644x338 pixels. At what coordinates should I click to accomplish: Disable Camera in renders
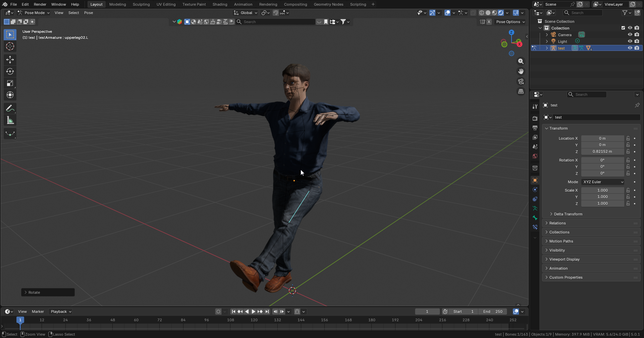click(637, 35)
